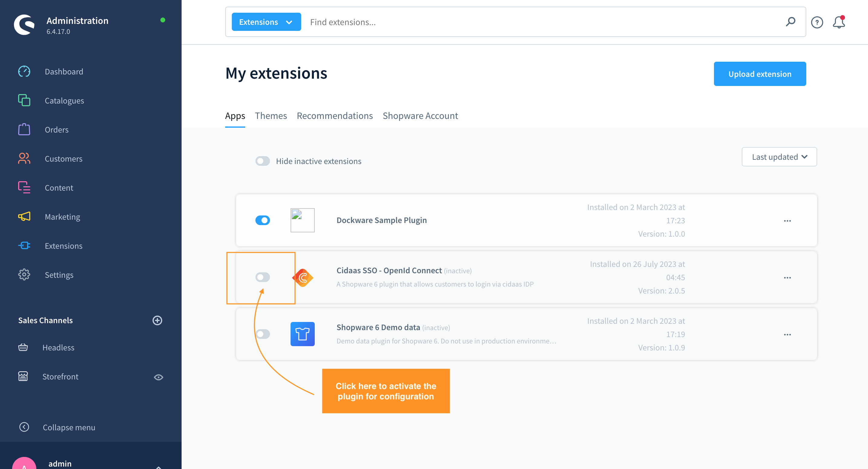Open the Marketing megaphone icon
Image resolution: width=868 pixels, height=469 pixels.
coord(24,217)
